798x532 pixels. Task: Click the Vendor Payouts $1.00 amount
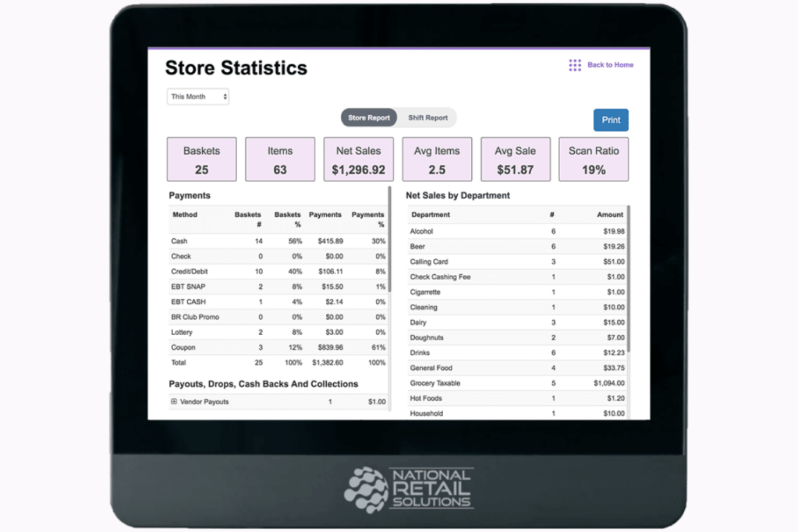[377, 402]
